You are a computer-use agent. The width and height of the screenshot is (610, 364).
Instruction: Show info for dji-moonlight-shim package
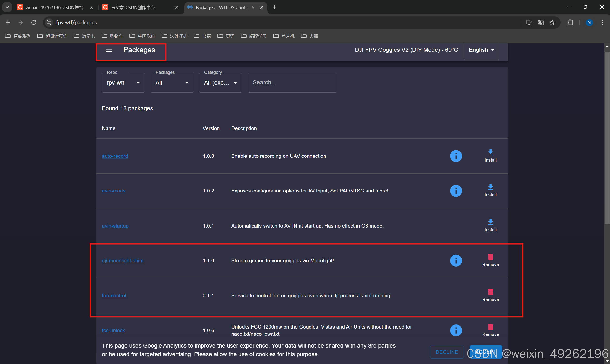pos(456,260)
